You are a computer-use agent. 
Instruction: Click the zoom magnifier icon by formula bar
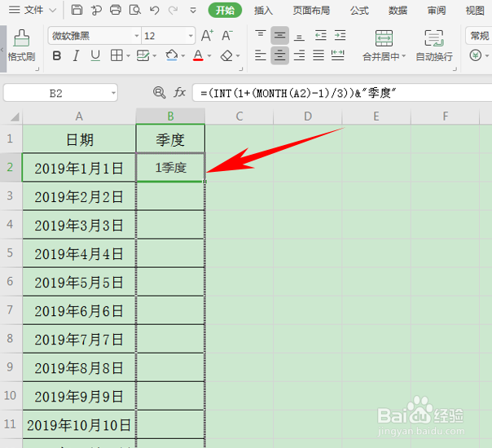tap(159, 93)
